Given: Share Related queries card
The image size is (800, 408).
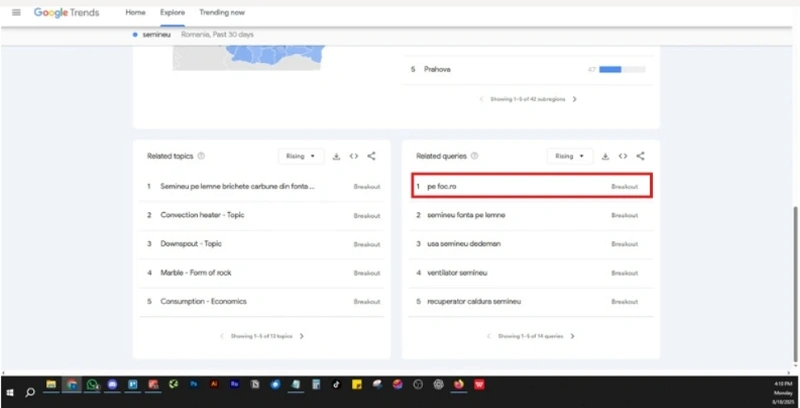Looking at the screenshot, I should point(640,156).
